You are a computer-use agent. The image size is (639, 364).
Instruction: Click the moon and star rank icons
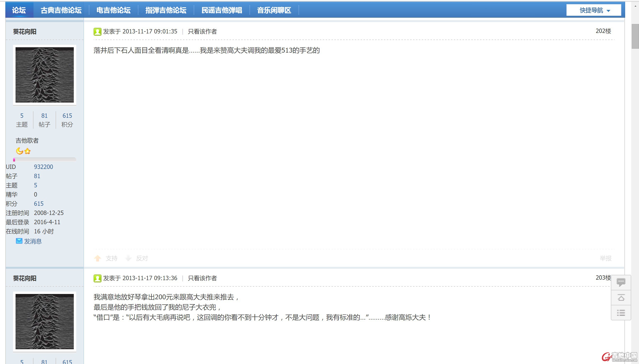tap(23, 151)
